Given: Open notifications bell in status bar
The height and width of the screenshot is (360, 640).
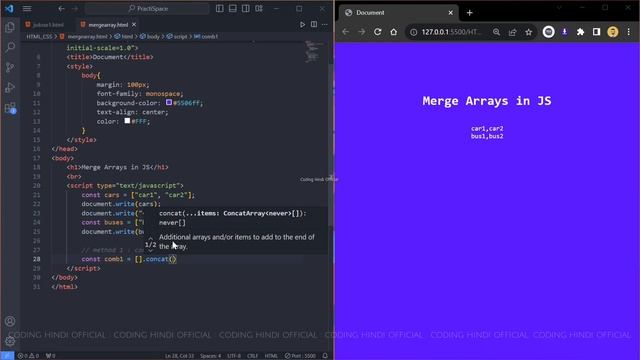Looking at the screenshot, I should point(325,356).
